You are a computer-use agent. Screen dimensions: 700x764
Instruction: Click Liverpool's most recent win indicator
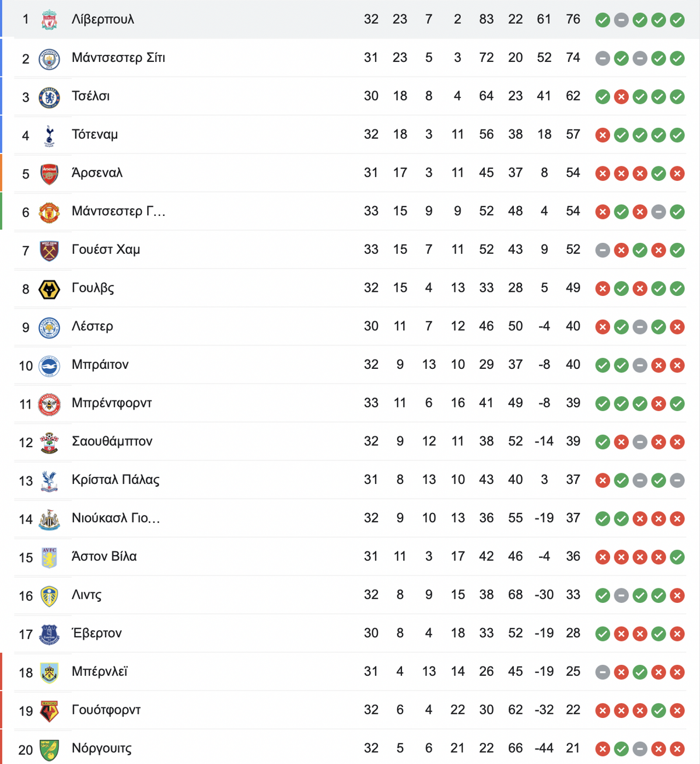coord(677,20)
